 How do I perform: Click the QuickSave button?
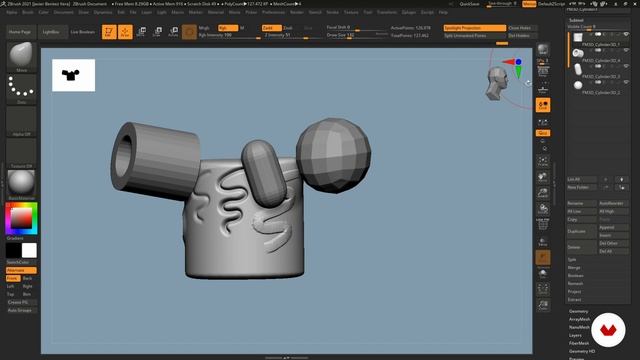(x=469, y=4)
